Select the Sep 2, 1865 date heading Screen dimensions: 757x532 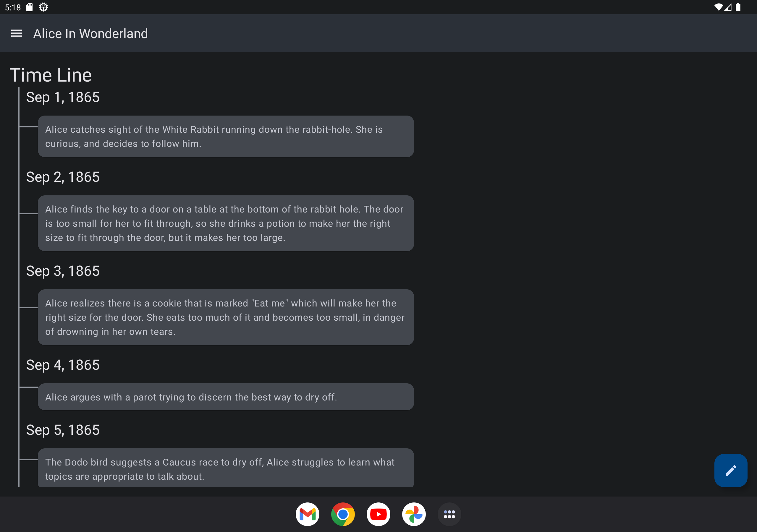coord(63,177)
